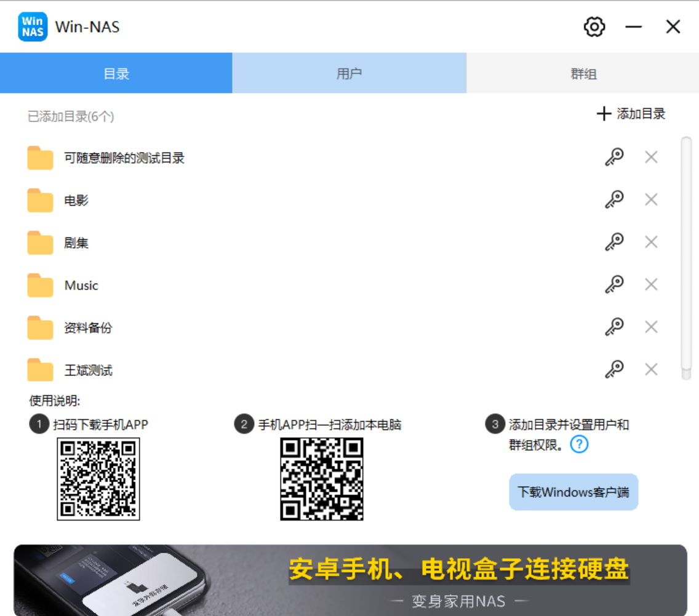This screenshot has height=616, width=699.
Task: Open the 安卓手机、电视盒子连接硬盘 banner
Action: click(350, 580)
